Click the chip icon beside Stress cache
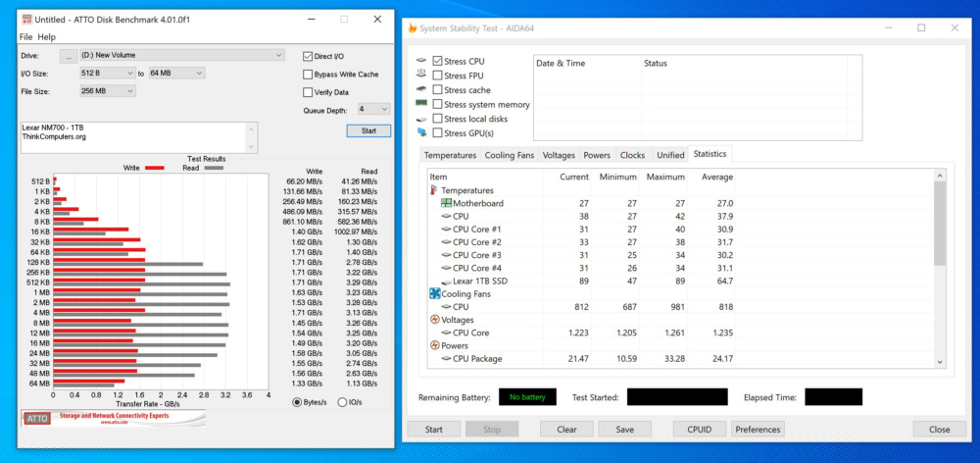This screenshot has width=980, height=463. tap(421, 89)
